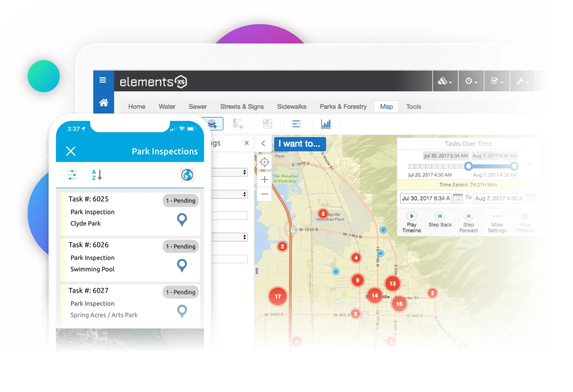This screenshot has width=573, height=392.
Task: Click the left timeline slider handle
Action: (468, 166)
